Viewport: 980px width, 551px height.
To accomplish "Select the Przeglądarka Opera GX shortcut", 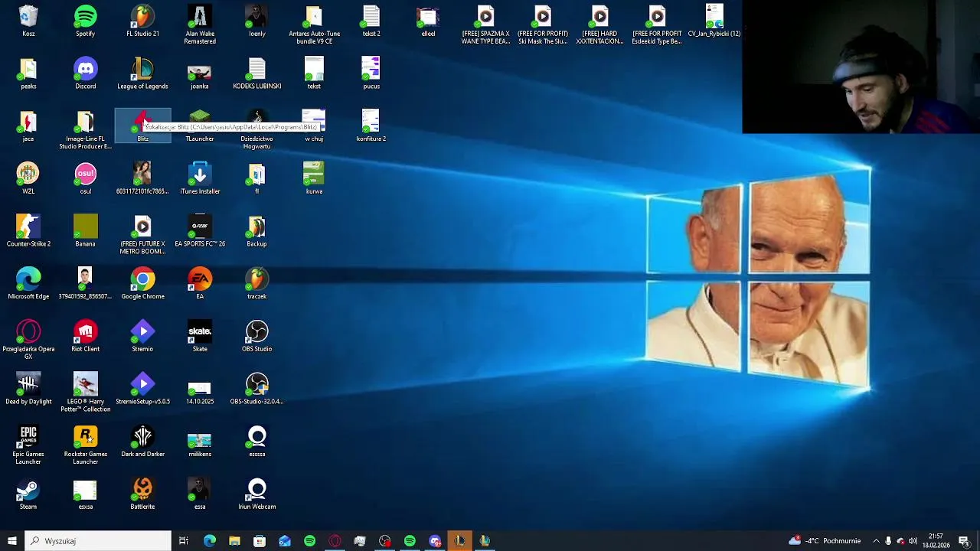I will 28,340.
